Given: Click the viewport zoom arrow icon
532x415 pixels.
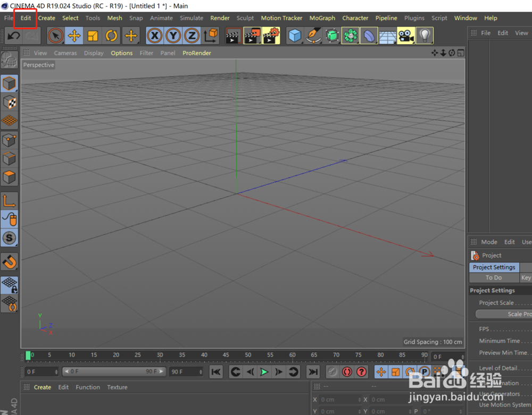Looking at the screenshot, I should pos(443,53).
